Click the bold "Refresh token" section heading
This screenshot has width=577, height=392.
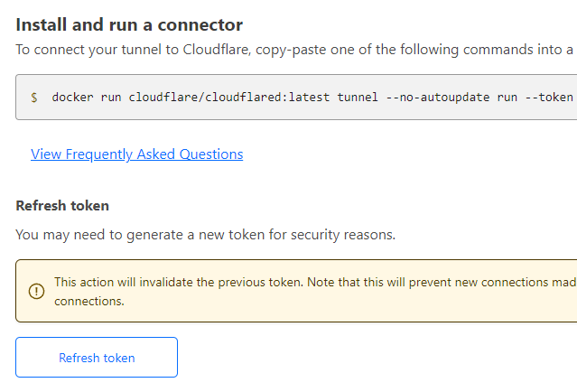tap(62, 206)
